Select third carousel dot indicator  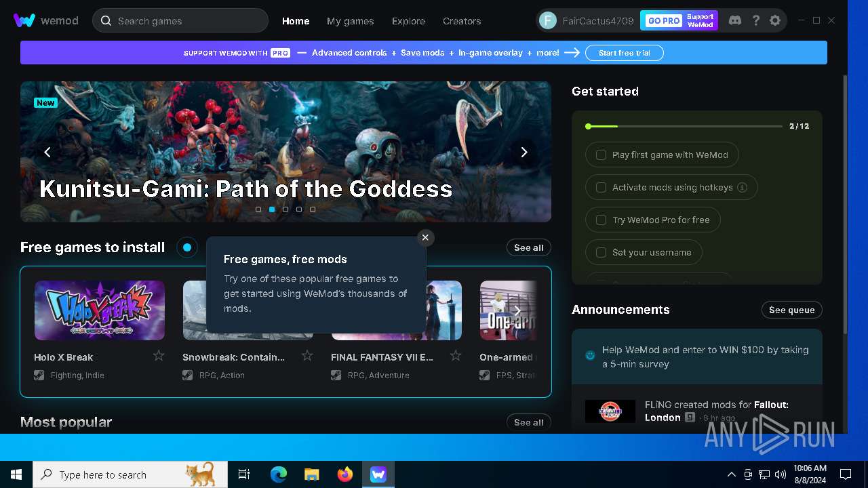click(x=285, y=209)
